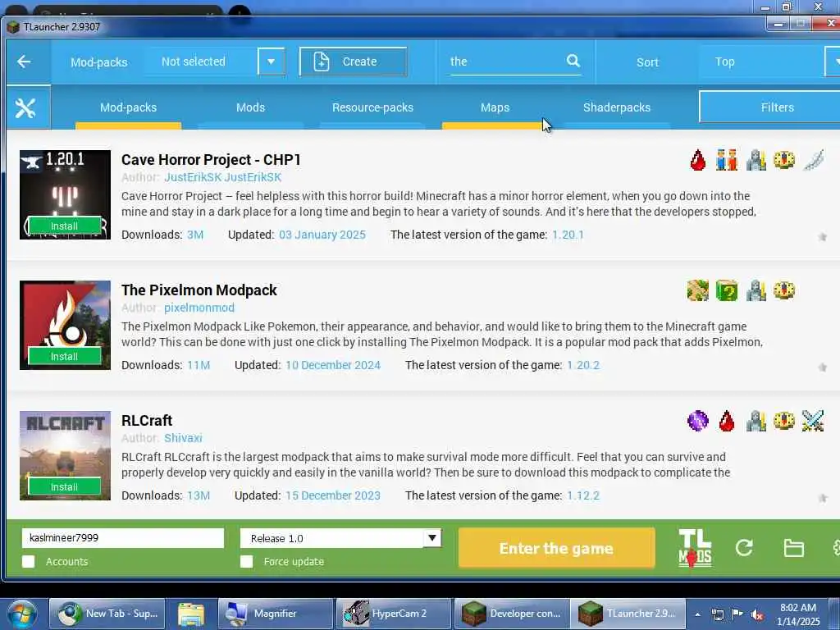
Task: Switch to the Developer console taskbar window
Action: coord(510,614)
